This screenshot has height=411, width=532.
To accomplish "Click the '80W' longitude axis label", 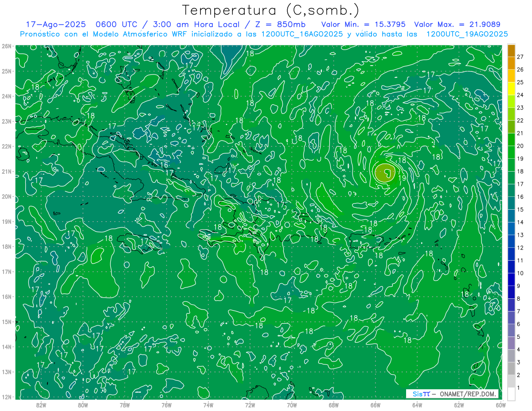I will tap(82, 405).
